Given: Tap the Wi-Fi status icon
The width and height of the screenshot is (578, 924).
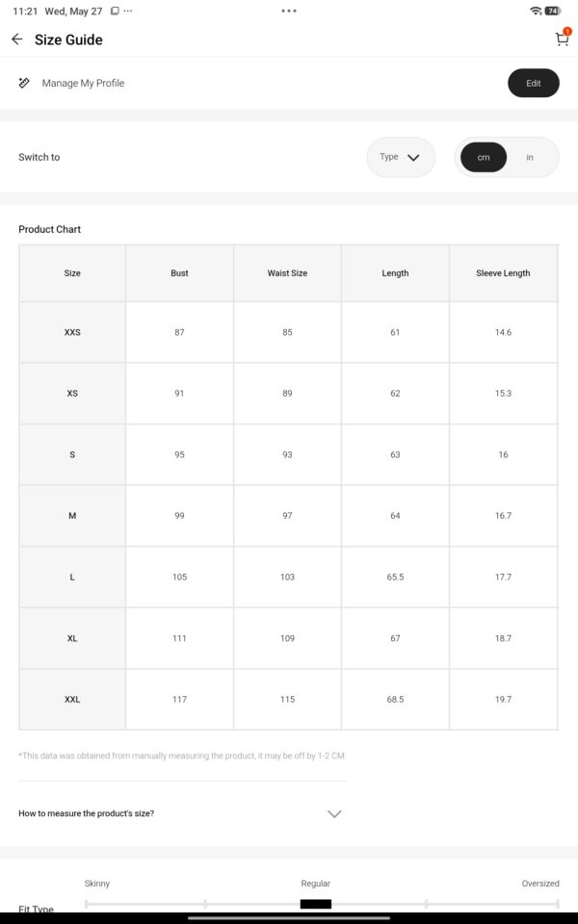Looking at the screenshot, I should pyautogui.click(x=536, y=11).
